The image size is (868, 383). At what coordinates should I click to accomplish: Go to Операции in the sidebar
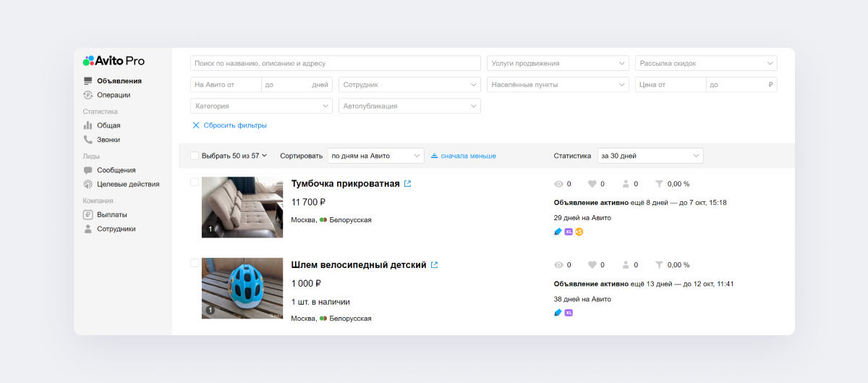click(x=114, y=95)
